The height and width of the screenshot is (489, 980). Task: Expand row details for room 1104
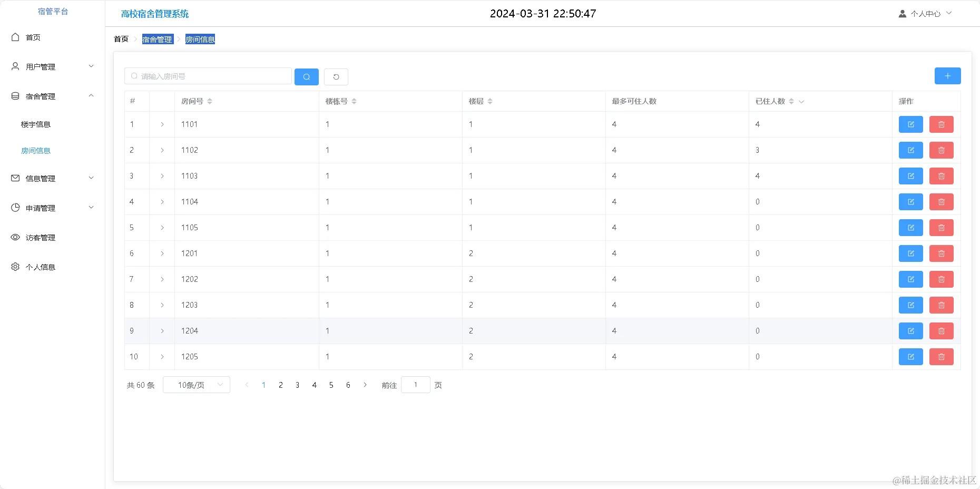(x=162, y=202)
